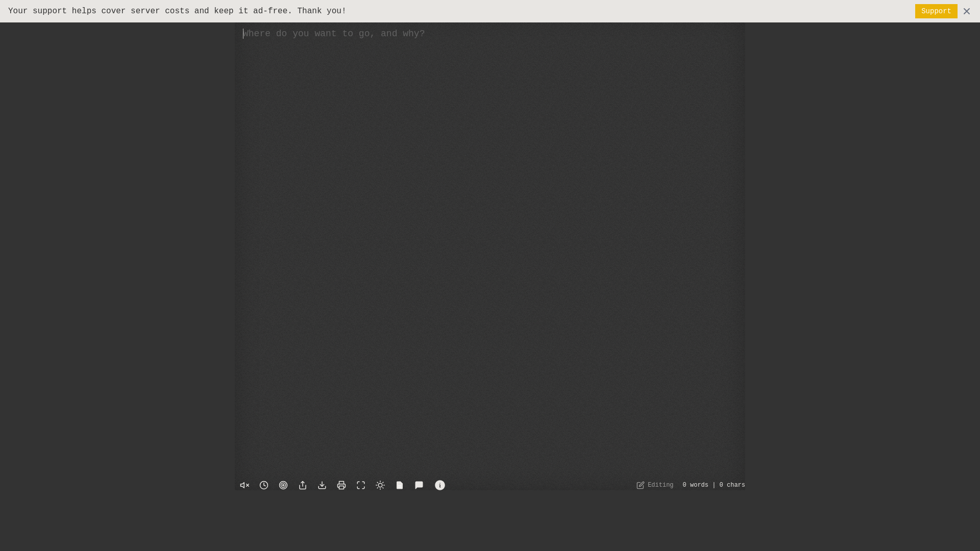The height and width of the screenshot is (551, 980).
Task: Open the document page icon
Action: pyautogui.click(x=400, y=485)
